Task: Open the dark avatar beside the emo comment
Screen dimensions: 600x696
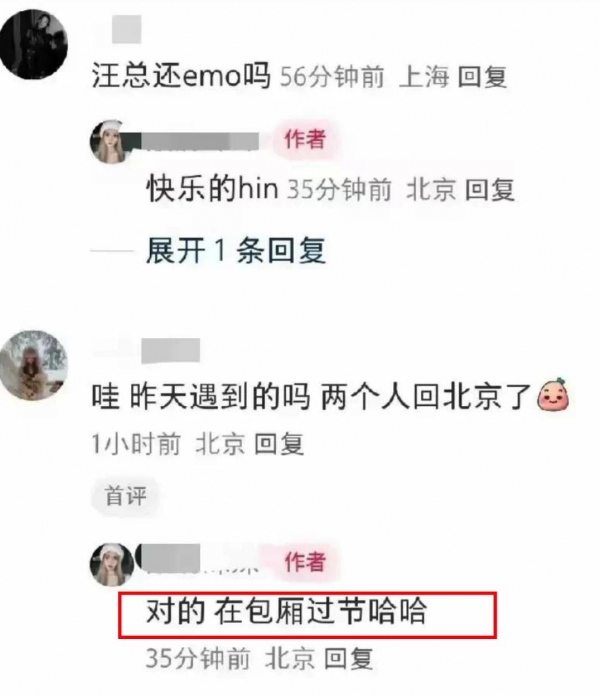Action: coord(33,44)
